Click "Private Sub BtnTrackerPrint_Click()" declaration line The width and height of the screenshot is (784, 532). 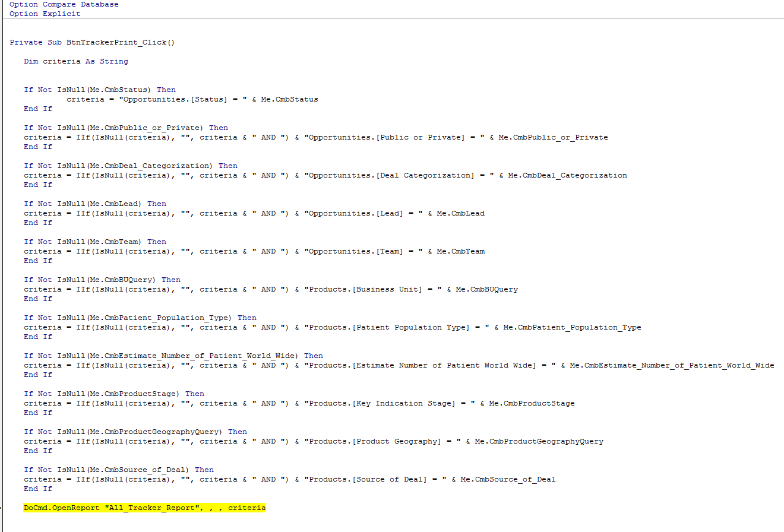coord(92,42)
